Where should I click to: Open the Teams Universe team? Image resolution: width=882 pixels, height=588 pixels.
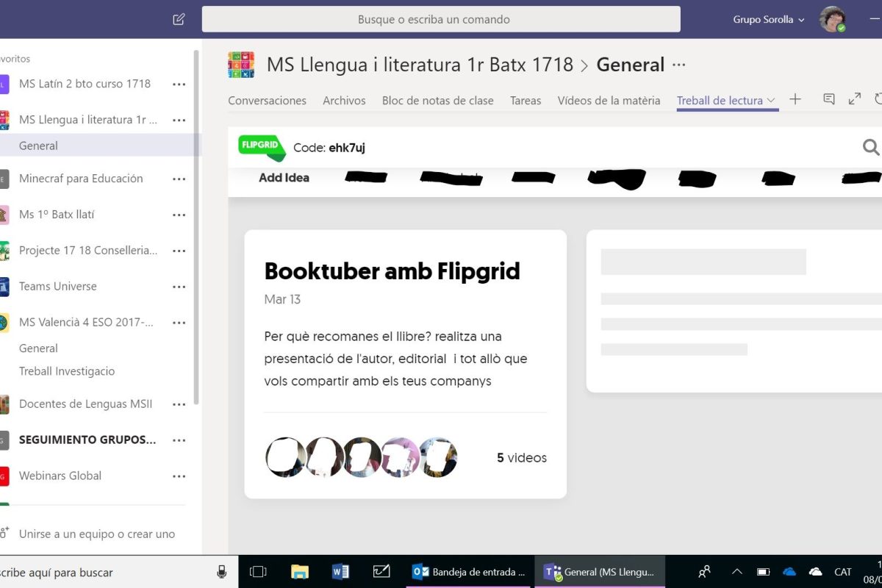[57, 287]
